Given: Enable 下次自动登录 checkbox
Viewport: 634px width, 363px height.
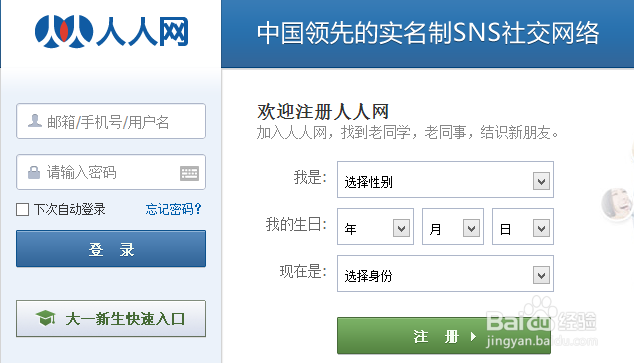Looking at the screenshot, I should [23, 209].
